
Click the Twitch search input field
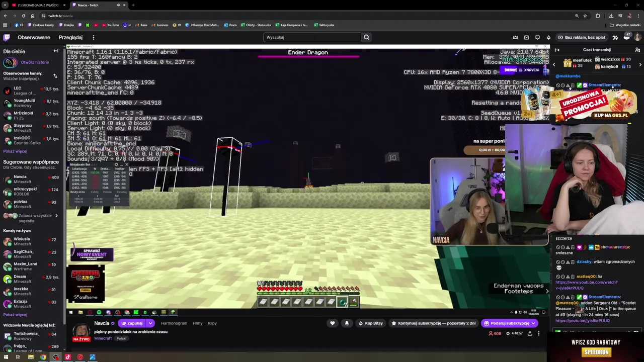click(312, 37)
